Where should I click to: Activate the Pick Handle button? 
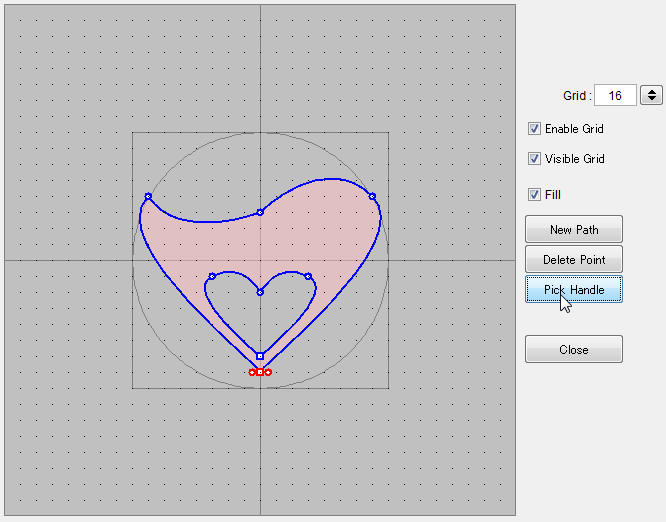tap(574, 289)
